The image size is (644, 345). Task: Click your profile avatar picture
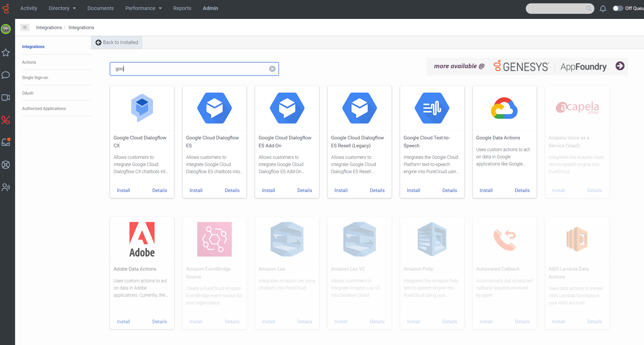tap(6, 29)
